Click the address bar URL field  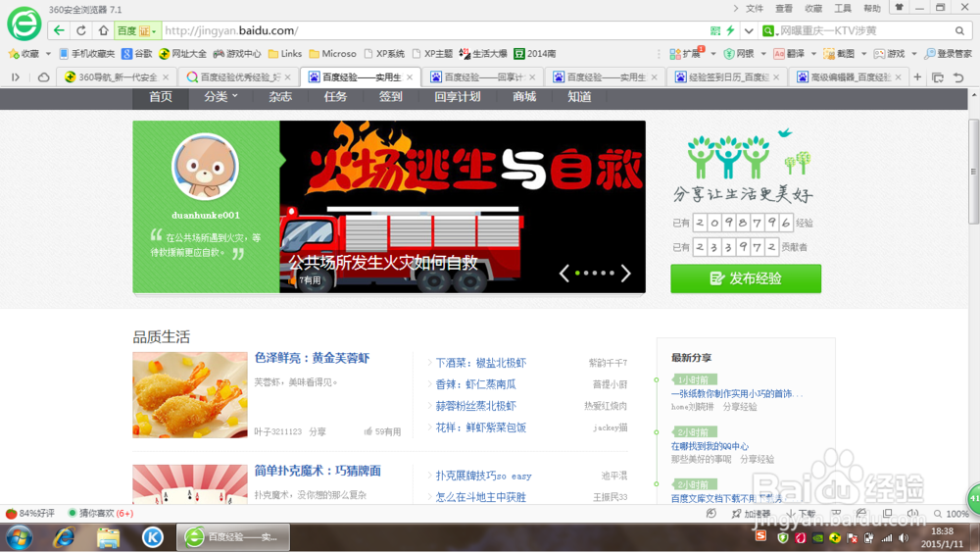[434, 30]
